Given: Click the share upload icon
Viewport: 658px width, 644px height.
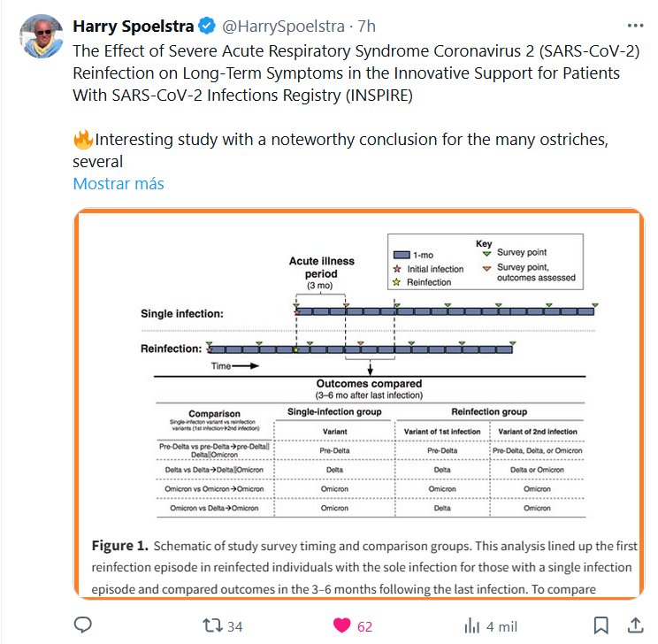Looking at the screenshot, I should point(635,625).
